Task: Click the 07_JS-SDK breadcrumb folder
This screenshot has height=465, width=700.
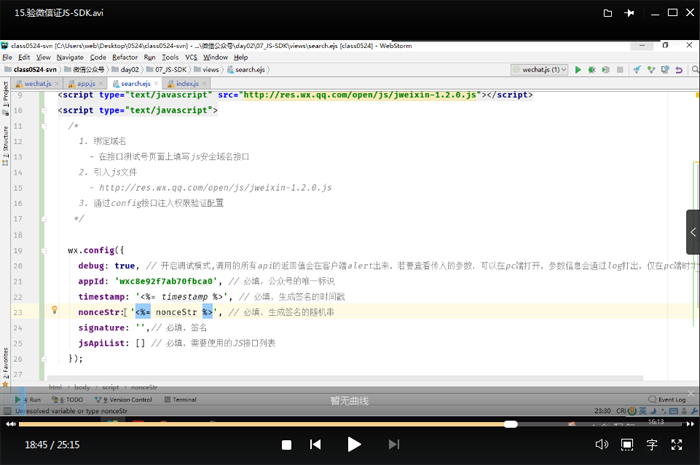Action: [167, 70]
